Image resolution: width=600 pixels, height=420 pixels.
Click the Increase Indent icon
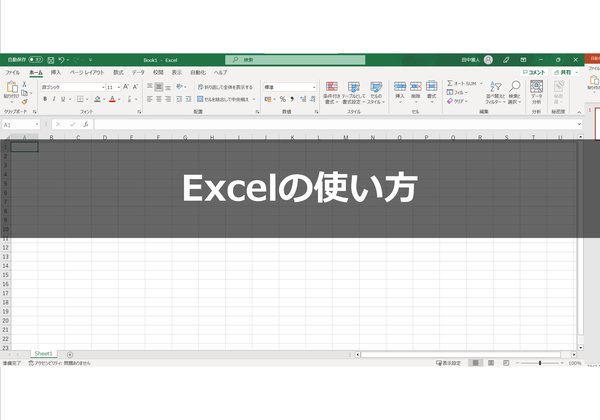188,99
